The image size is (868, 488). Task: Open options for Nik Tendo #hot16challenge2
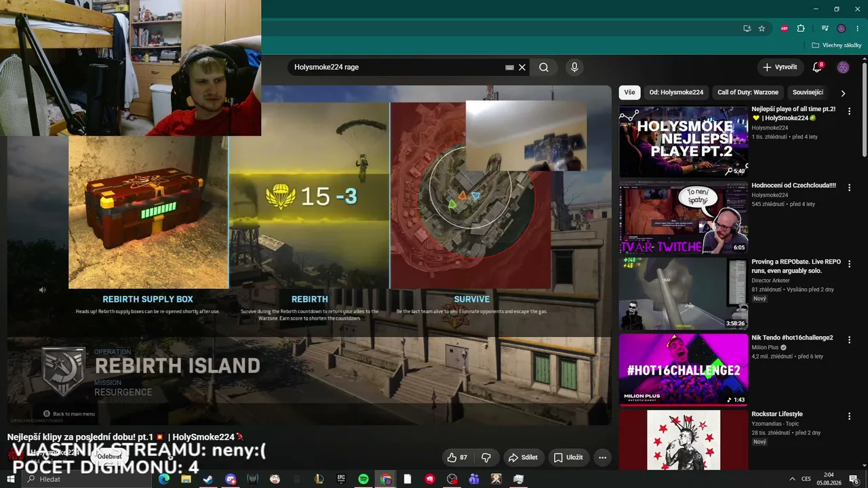tap(849, 340)
